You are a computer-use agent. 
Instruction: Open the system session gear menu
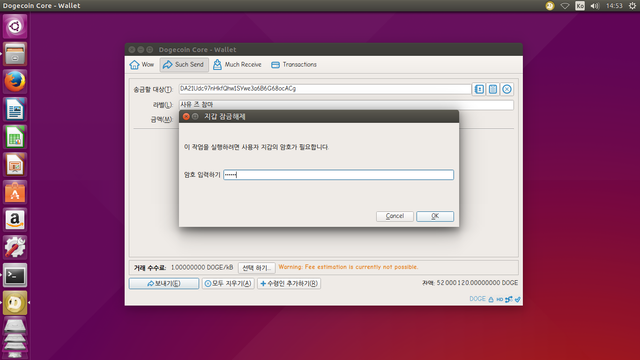point(632,6)
